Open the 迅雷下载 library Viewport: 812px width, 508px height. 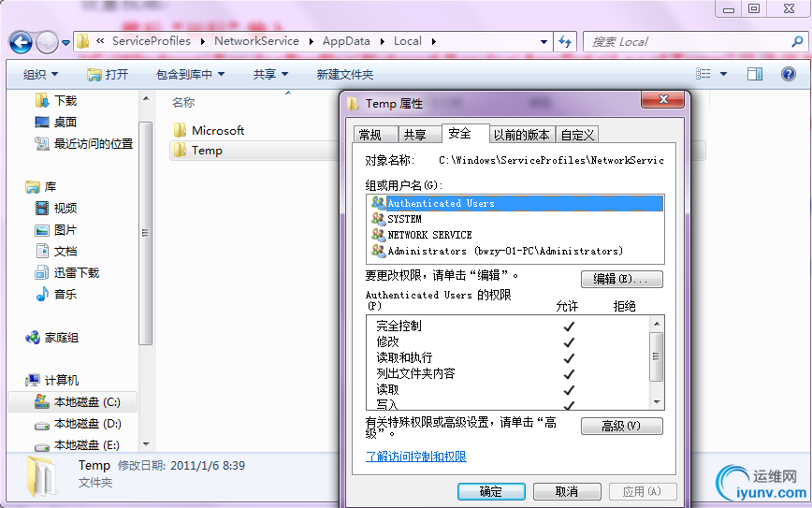pos(76,273)
